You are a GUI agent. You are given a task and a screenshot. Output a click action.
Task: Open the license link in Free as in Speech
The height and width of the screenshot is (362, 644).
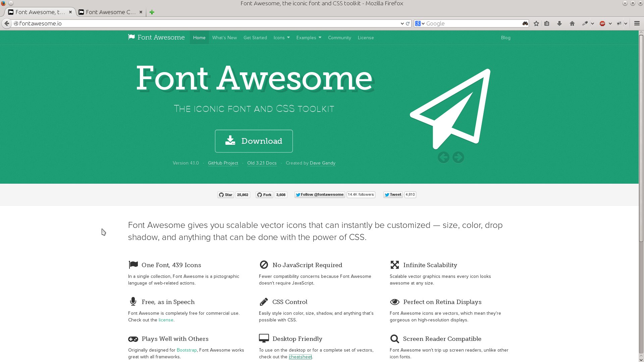click(x=166, y=320)
